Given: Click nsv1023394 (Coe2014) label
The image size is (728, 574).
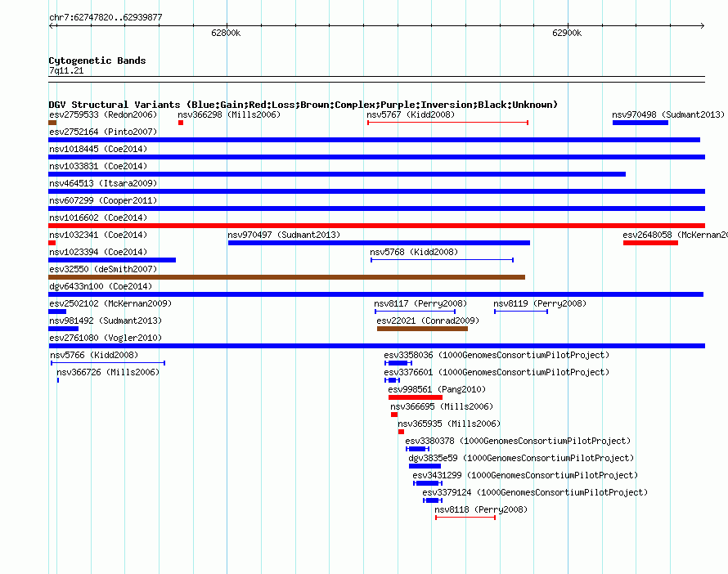Looking at the screenshot, I should [x=98, y=252].
